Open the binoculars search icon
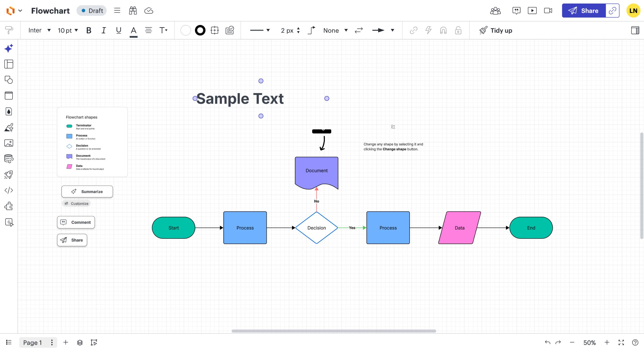This screenshot has width=644, height=351. click(133, 11)
